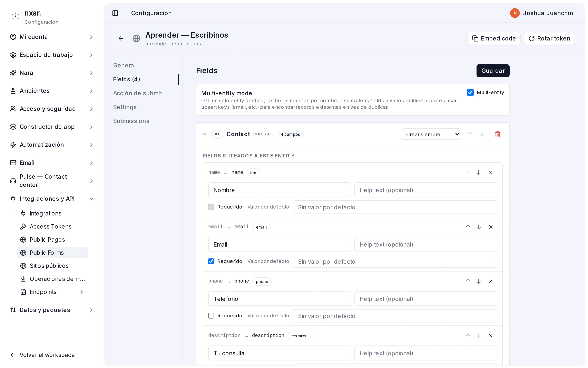Viewport: 588px width, 368px height.
Task: Move the description field up
Action: (x=468, y=336)
